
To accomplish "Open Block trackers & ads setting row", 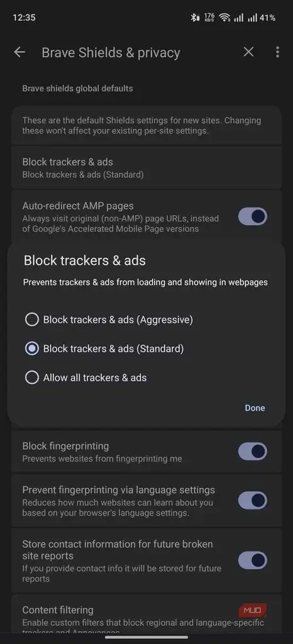I will pos(146,167).
